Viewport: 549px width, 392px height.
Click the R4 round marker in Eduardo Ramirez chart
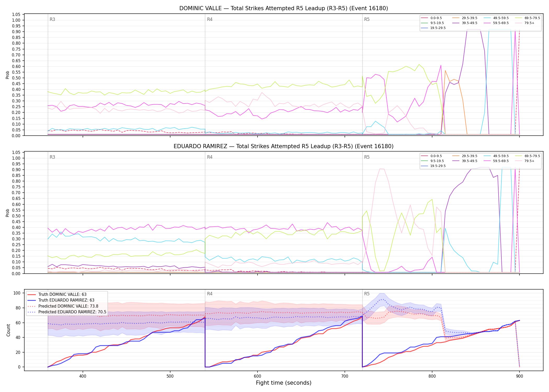click(210, 157)
